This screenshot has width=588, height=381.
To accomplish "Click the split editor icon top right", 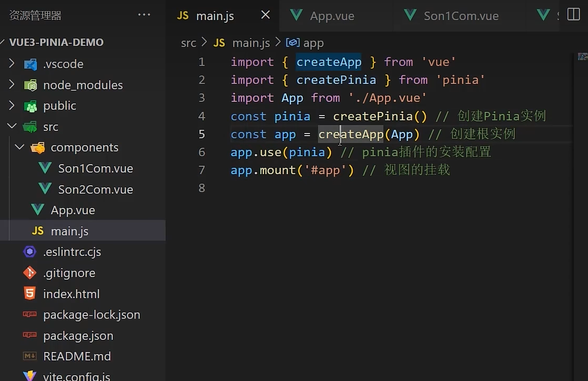I will pos(573,14).
